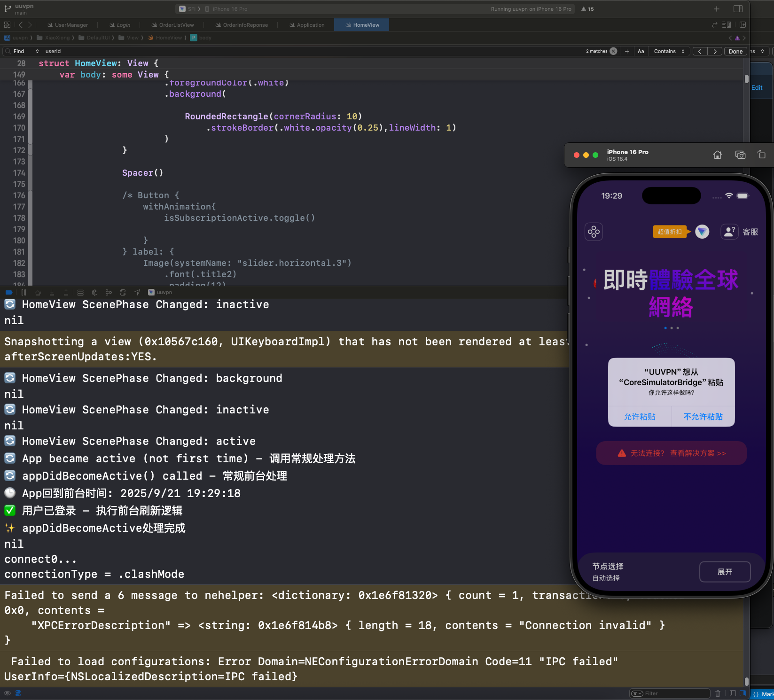
Task: Click the code editor vertical scrollbar
Action: point(746,79)
